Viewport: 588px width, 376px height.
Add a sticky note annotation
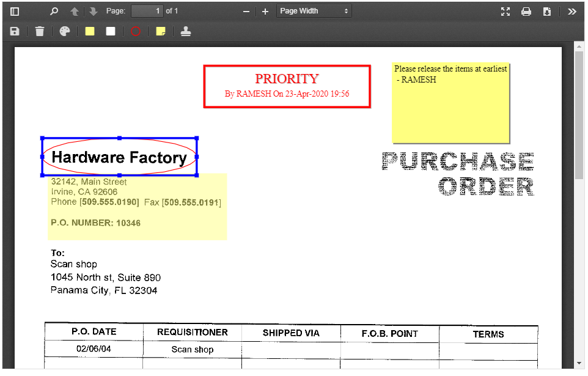[x=160, y=31]
